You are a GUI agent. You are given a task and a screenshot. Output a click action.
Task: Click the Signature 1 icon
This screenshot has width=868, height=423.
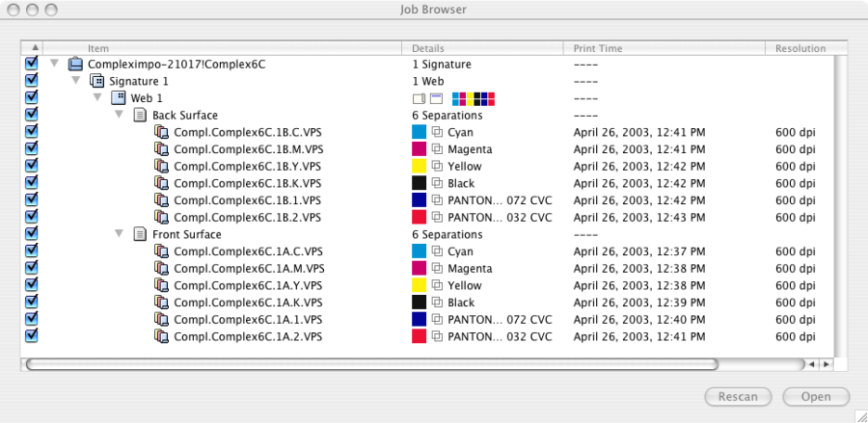[96, 81]
